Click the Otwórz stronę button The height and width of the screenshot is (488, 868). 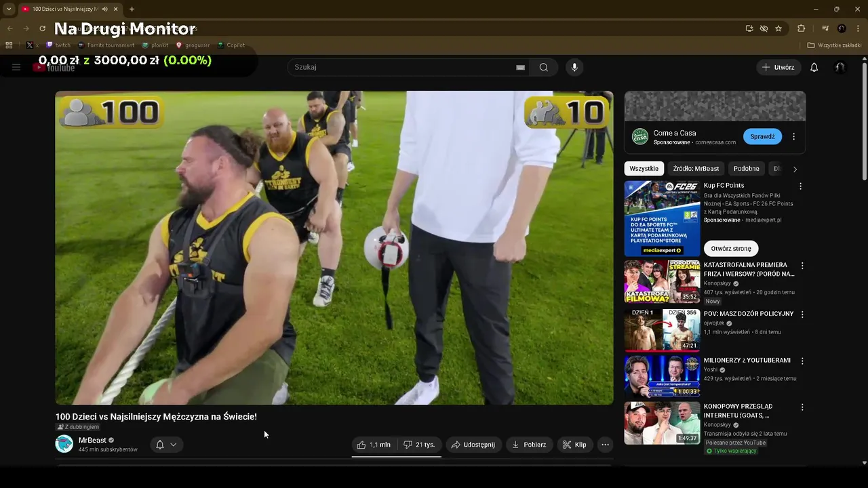click(731, 249)
